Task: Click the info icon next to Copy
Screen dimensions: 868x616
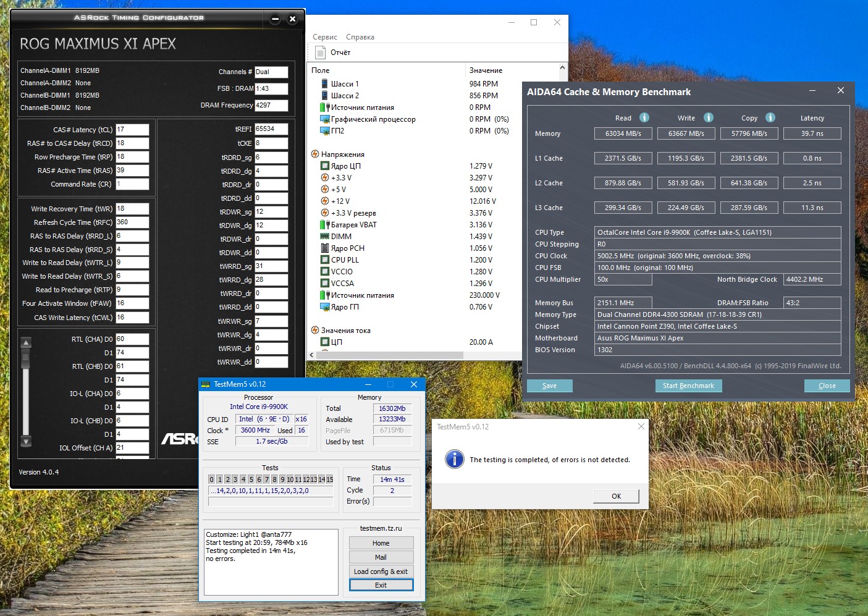Action: point(770,117)
